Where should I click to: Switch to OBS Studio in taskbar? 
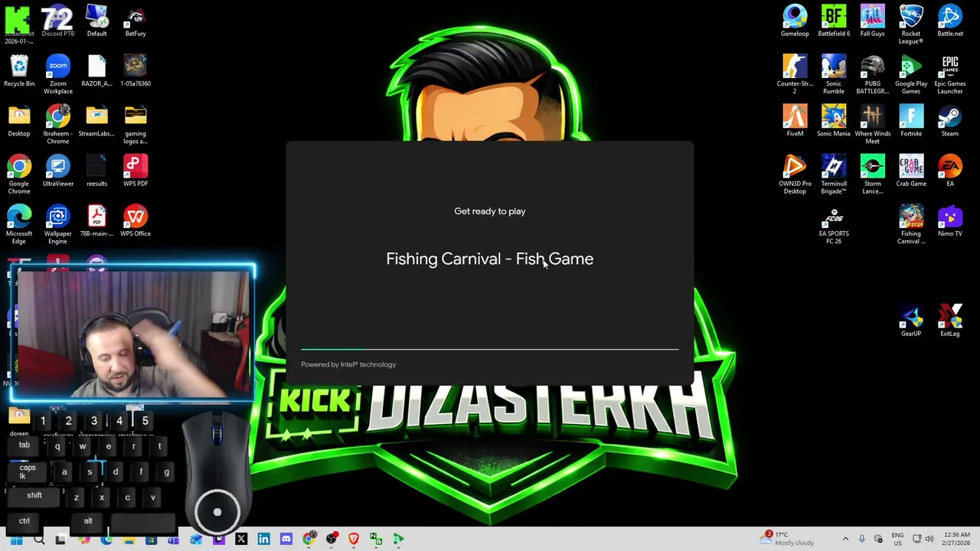331,539
